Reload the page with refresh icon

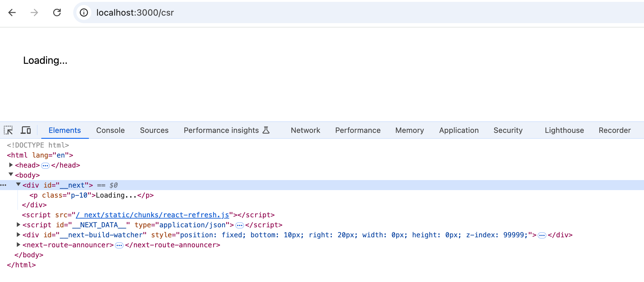tap(57, 13)
